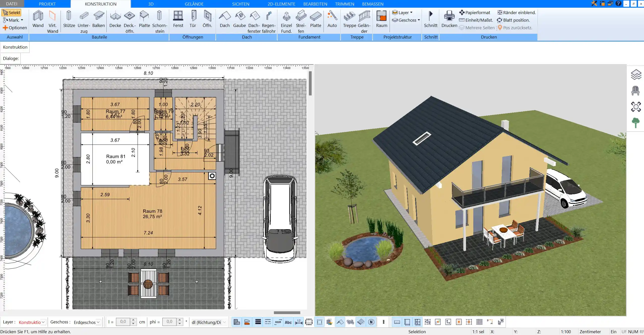Viewport: 644px width, 335px height.
Task: Click the vertical scrollbar of 2D plan
Action: pyautogui.click(x=310, y=83)
